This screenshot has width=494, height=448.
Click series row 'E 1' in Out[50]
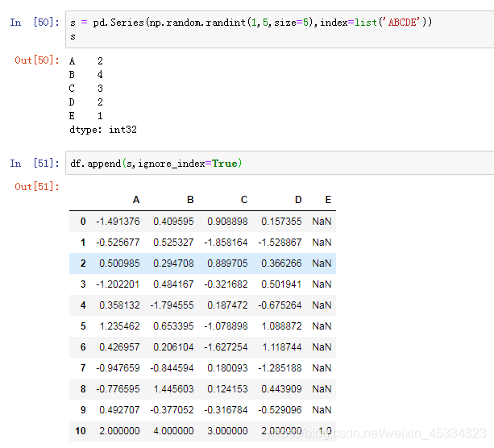(x=86, y=116)
